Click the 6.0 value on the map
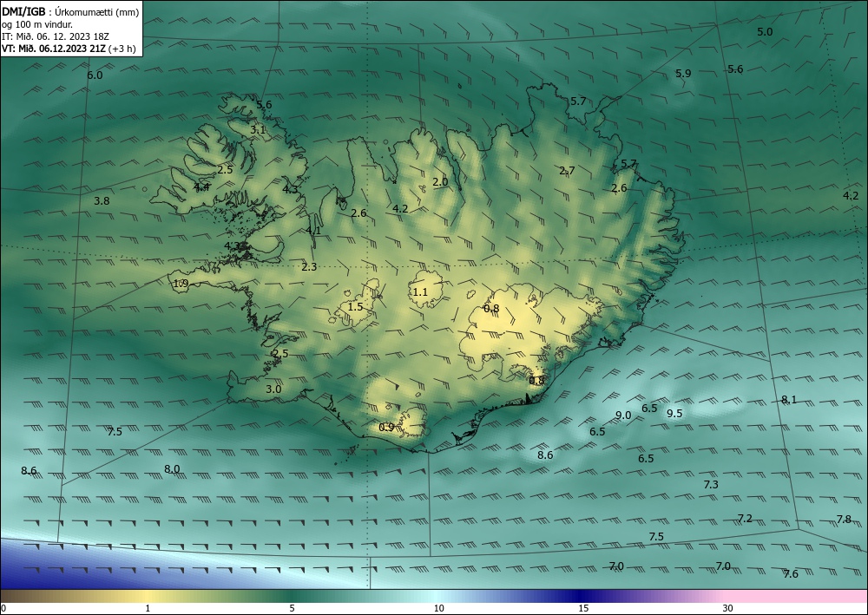The image size is (868, 615). coord(95,75)
